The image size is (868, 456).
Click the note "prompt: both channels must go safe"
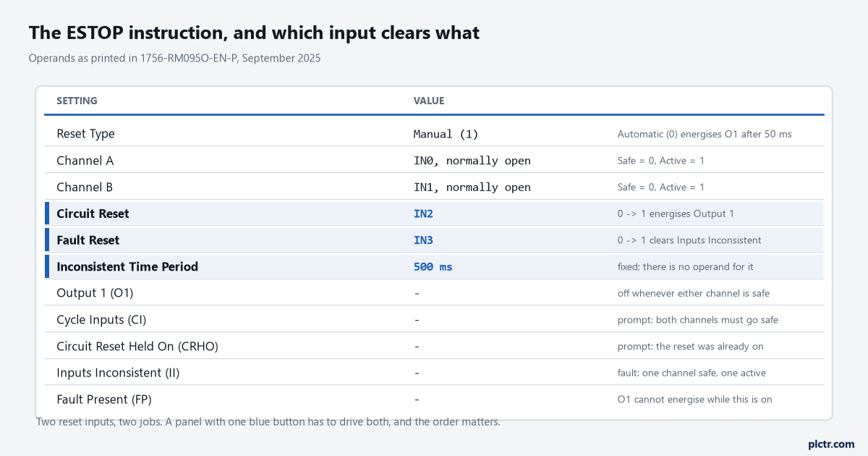(698, 319)
